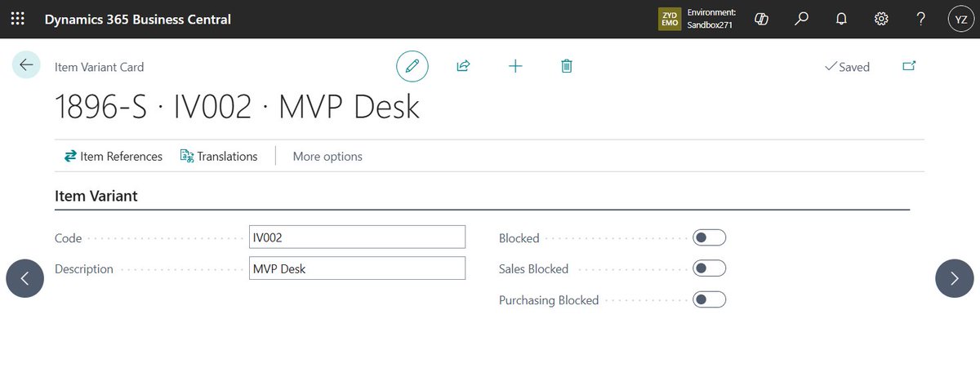The image size is (980, 381).
Task: Open the Copilot icon in header
Action: [761, 19]
